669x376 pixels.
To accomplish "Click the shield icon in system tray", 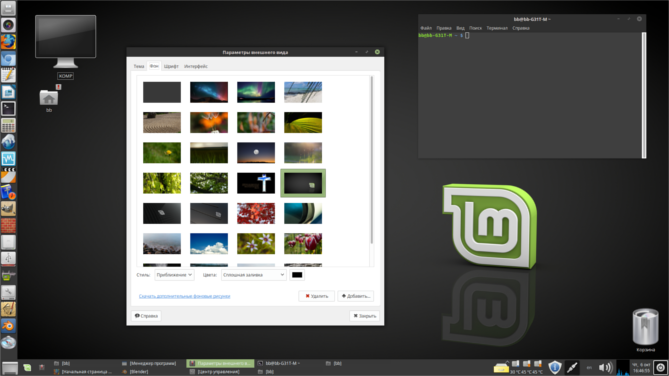I will (x=554, y=367).
